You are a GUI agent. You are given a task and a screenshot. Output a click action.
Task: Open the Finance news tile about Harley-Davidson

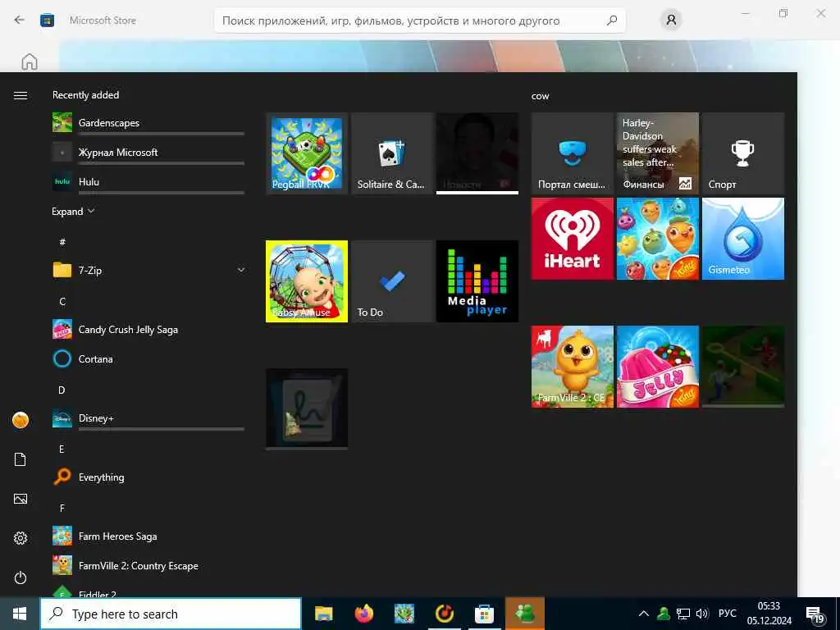(x=658, y=153)
